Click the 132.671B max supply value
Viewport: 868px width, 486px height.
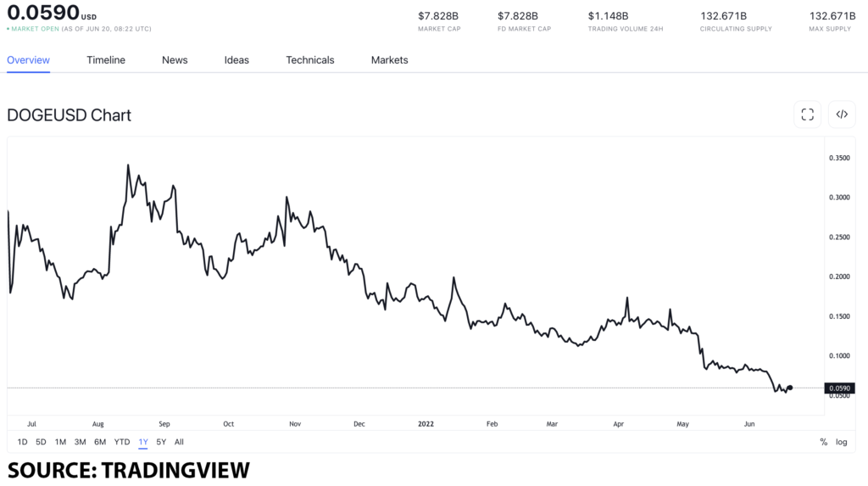[832, 16]
